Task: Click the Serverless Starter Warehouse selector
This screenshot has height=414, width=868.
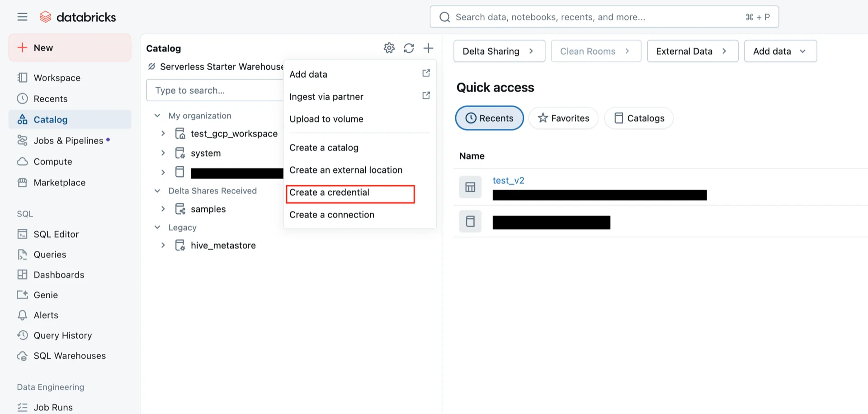Action: (216, 67)
